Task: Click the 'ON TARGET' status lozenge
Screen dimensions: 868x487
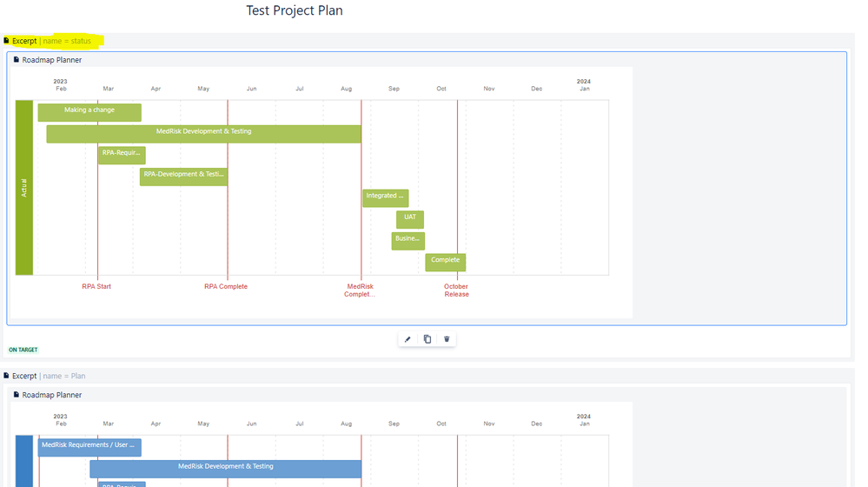Action: pos(23,350)
